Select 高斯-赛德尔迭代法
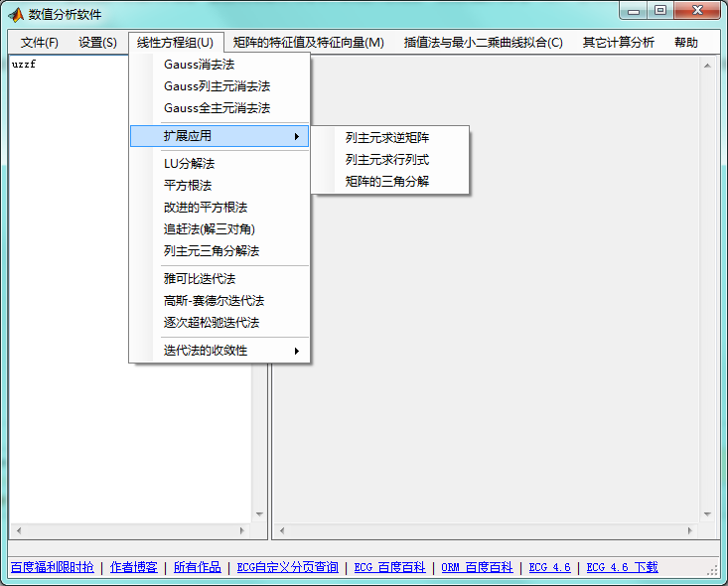The height and width of the screenshot is (586, 728). tap(219, 300)
